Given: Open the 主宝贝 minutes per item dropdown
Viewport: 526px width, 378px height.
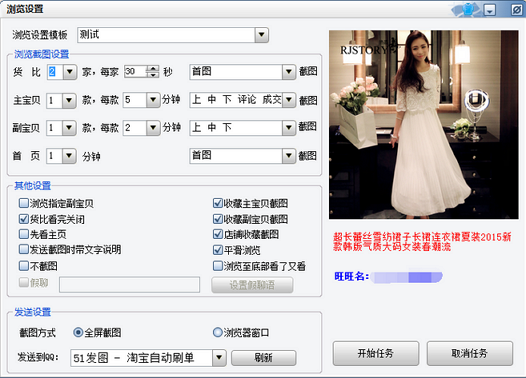Looking at the screenshot, I should (153, 100).
